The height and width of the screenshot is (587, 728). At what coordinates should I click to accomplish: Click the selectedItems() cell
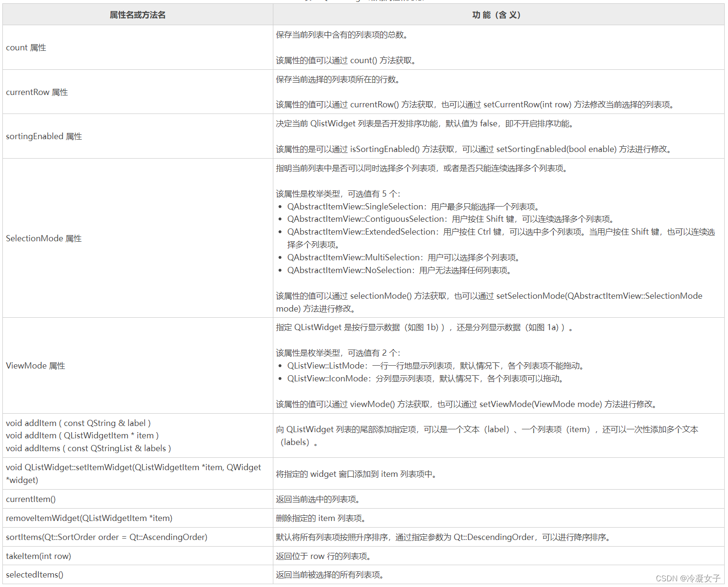pos(138,575)
